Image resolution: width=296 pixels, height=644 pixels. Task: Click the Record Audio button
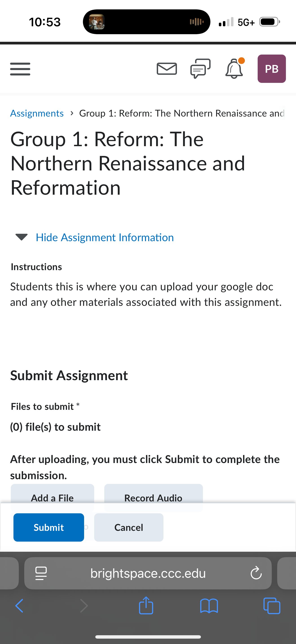tap(153, 498)
